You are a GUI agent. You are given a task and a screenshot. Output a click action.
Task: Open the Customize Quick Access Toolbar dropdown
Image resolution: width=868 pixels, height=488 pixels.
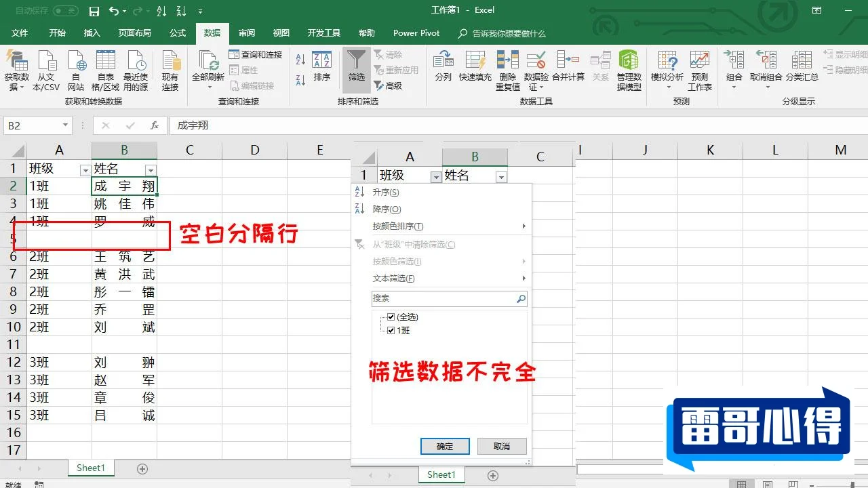point(200,12)
